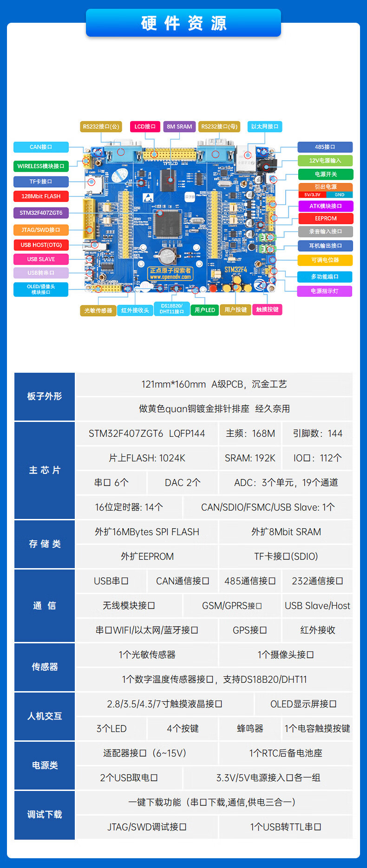Click the green 用户LED label
This screenshot has width=367, height=868.
click(205, 310)
